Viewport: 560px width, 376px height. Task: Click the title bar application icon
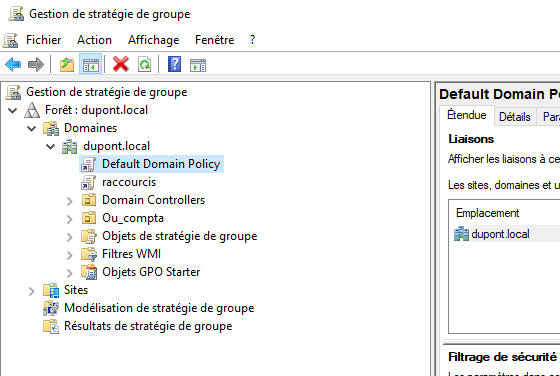[16, 14]
